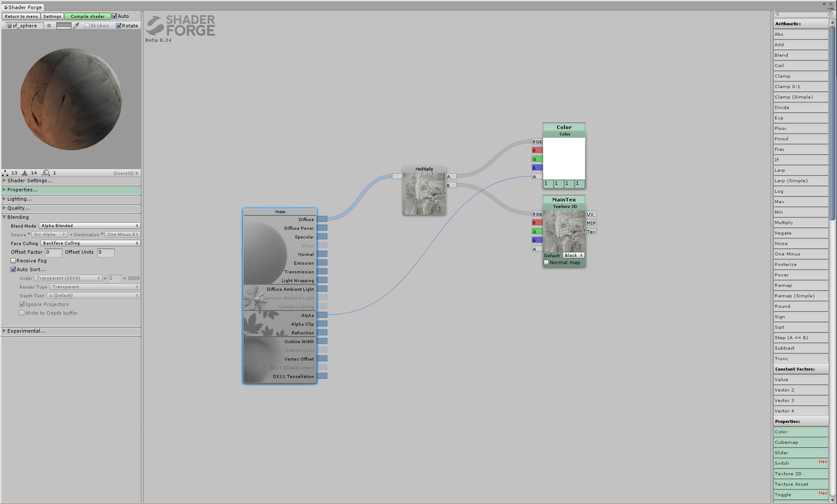
Task: Select Add from the Arithmetic node list
Action: click(800, 44)
